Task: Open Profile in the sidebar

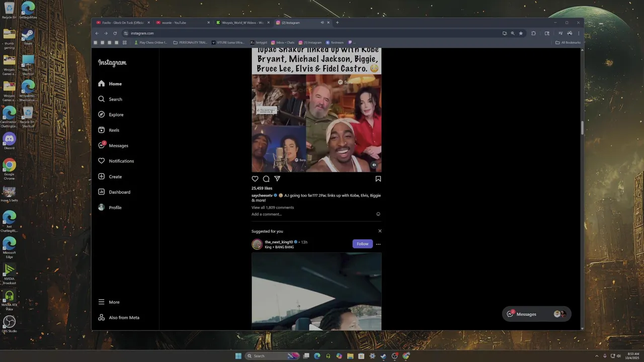Action: (110, 208)
